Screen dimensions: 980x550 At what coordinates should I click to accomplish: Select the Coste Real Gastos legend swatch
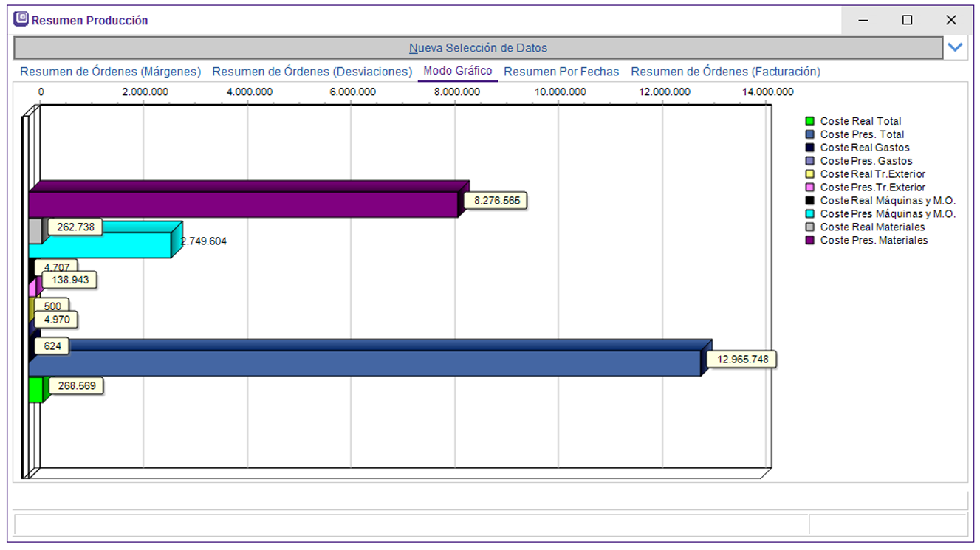(x=810, y=148)
